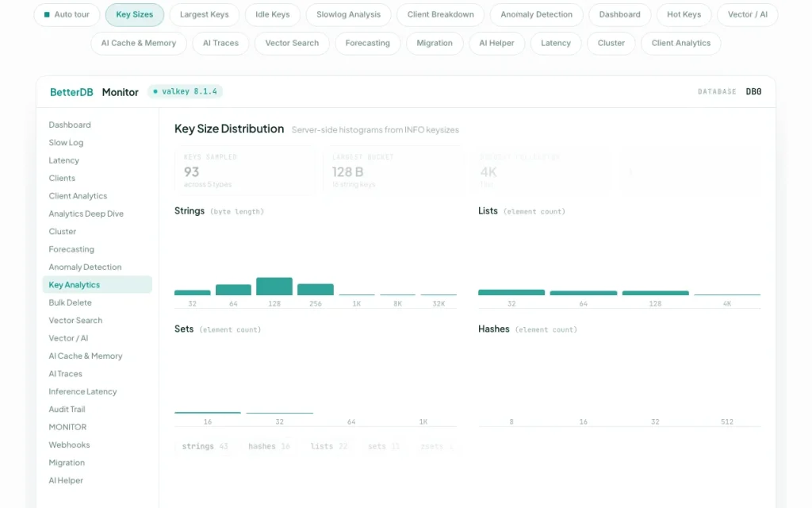Click the Strings 64 histogram bar
This screenshot has width=812, height=508.
(x=233, y=290)
